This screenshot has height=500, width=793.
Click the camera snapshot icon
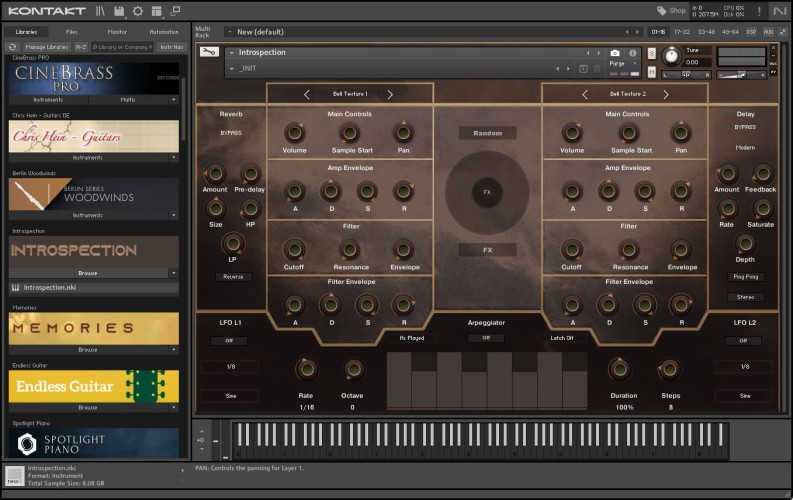tap(615, 52)
